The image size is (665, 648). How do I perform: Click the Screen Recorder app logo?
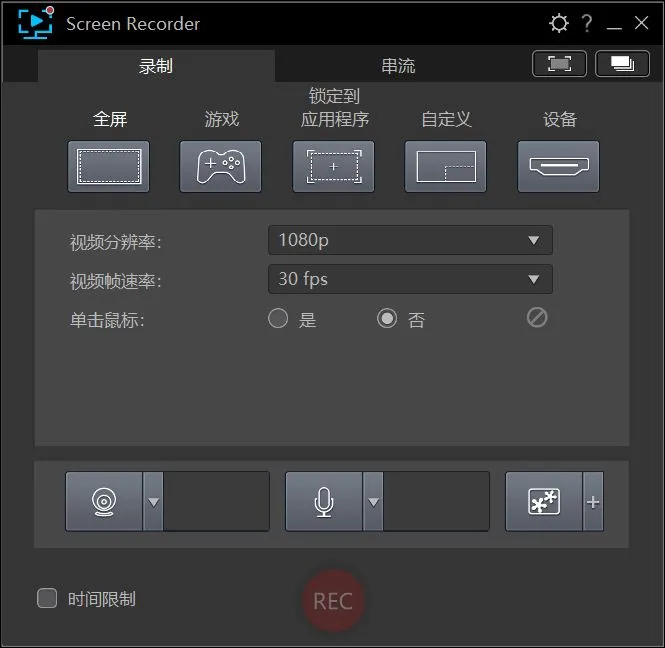click(36, 23)
